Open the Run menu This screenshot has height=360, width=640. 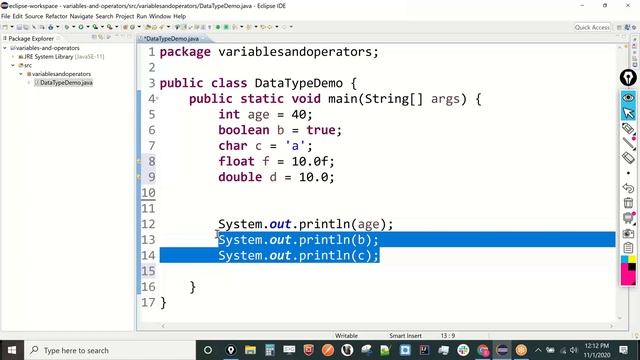142,16
